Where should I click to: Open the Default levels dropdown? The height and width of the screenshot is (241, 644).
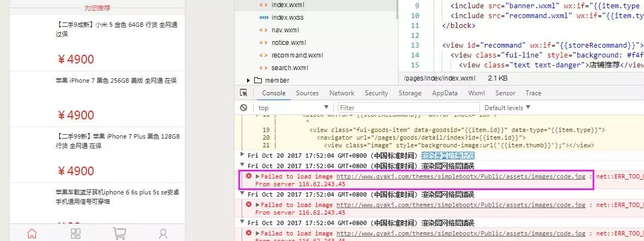(x=507, y=108)
